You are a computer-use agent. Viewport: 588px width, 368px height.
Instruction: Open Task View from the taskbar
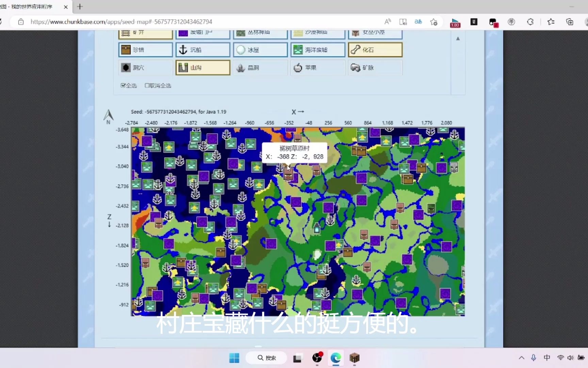(297, 358)
